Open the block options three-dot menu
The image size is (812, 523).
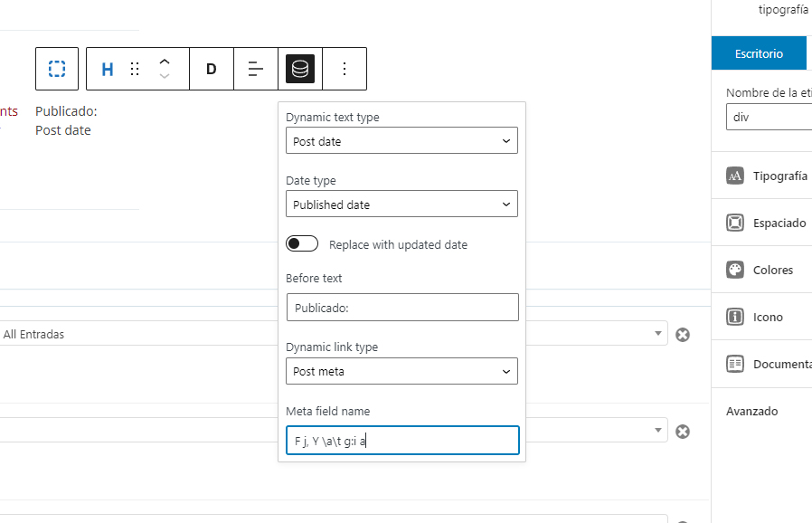coord(345,69)
